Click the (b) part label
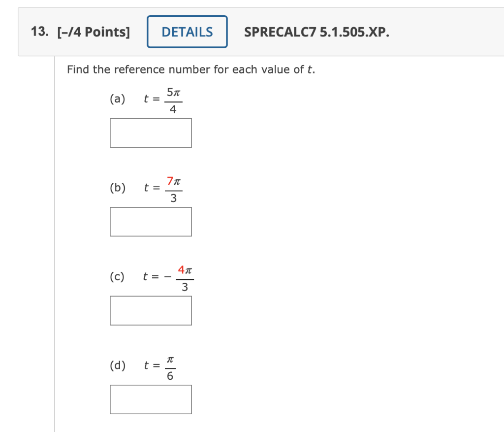Image resolution: width=504 pixels, height=432 pixels. point(117,188)
